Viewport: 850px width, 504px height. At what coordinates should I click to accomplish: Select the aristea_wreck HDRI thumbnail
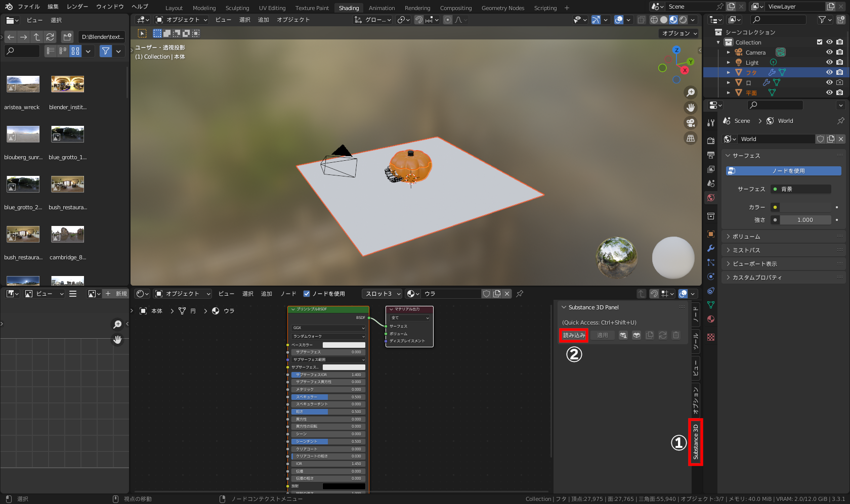(x=22, y=84)
